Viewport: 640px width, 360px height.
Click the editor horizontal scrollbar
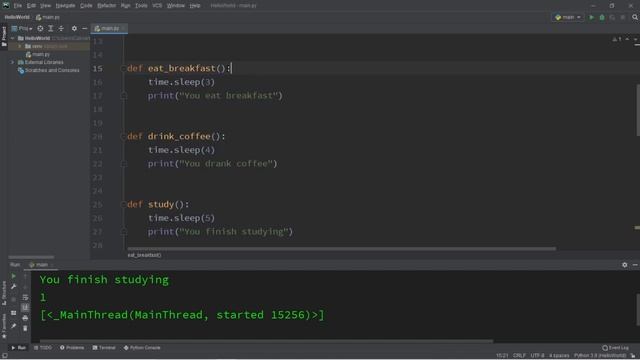(342, 248)
